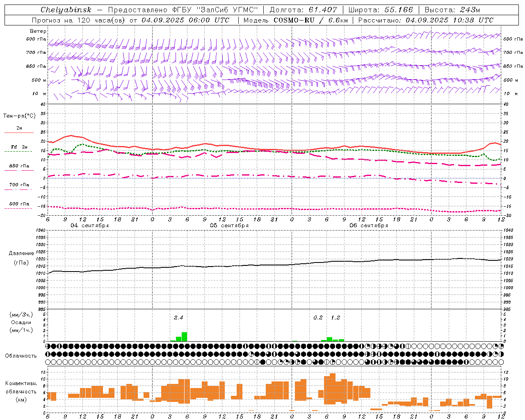The width and height of the screenshot is (525, 420).
Task: Click the Осадки panel label
Action: 21,322
